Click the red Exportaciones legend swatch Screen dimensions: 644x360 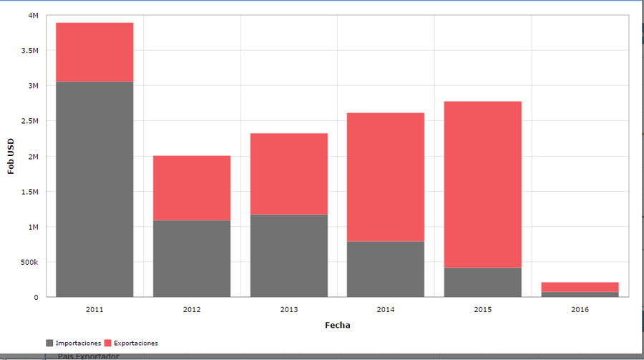pyautogui.click(x=108, y=343)
